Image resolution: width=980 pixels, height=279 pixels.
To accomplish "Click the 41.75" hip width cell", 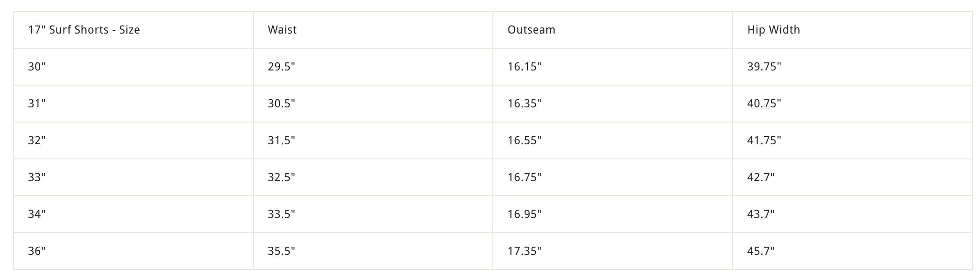I will click(764, 140).
